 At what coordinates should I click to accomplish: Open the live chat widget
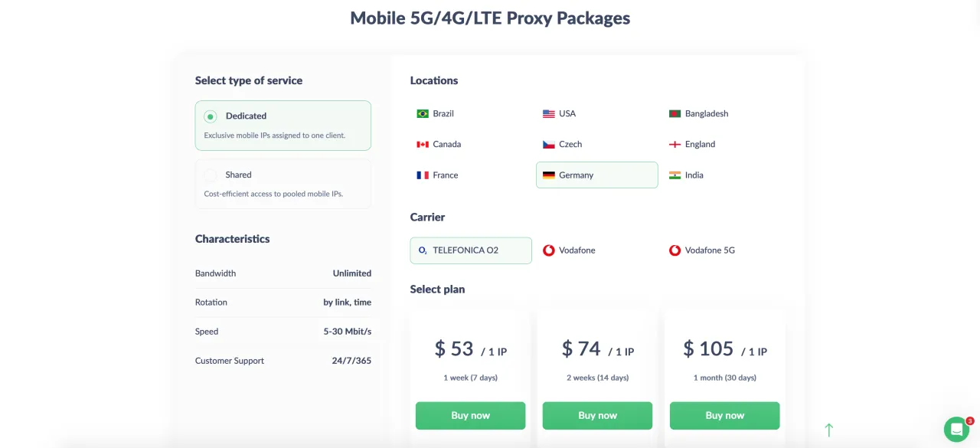[956, 429]
